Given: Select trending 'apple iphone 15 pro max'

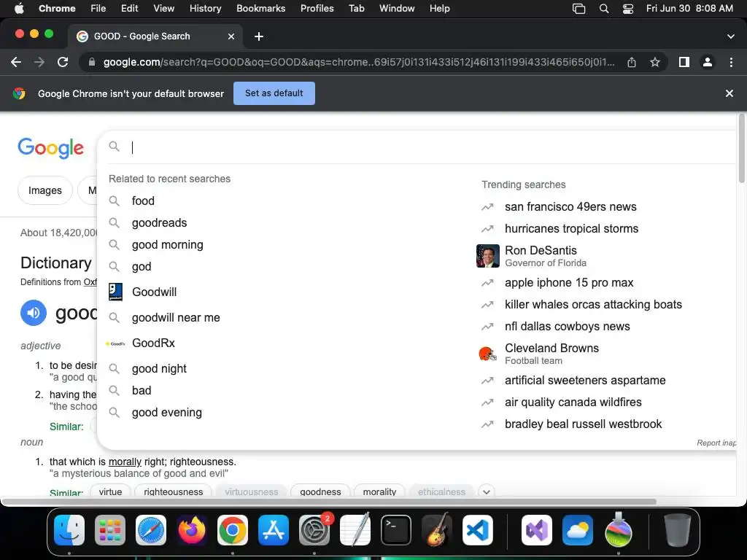Looking at the screenshot, I should (x=569, y=282).
